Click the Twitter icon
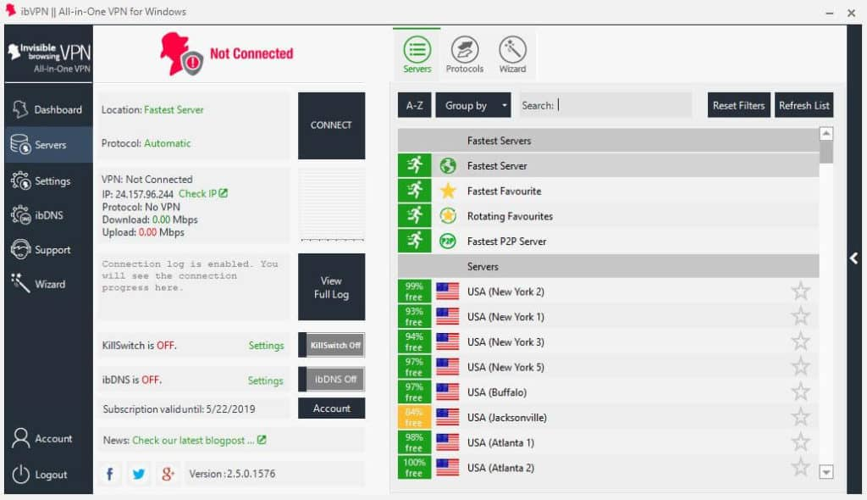This screenshot has height=500, width=867. click(x=139, y=473)
